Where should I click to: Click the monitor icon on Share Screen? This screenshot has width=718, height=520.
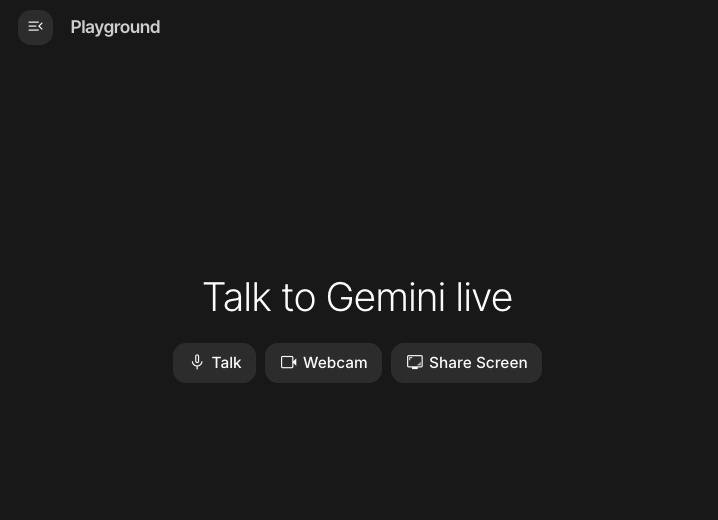(415, 362)
